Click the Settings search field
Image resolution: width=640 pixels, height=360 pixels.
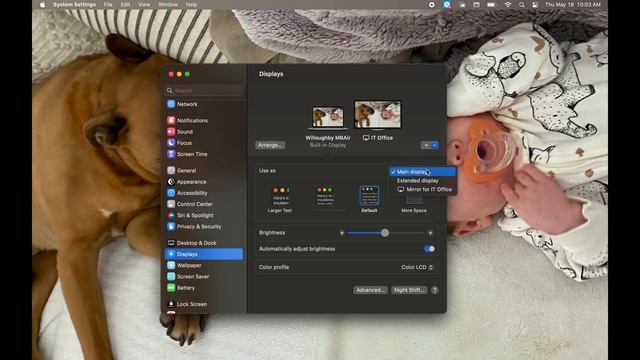click(x=204, y=90)
